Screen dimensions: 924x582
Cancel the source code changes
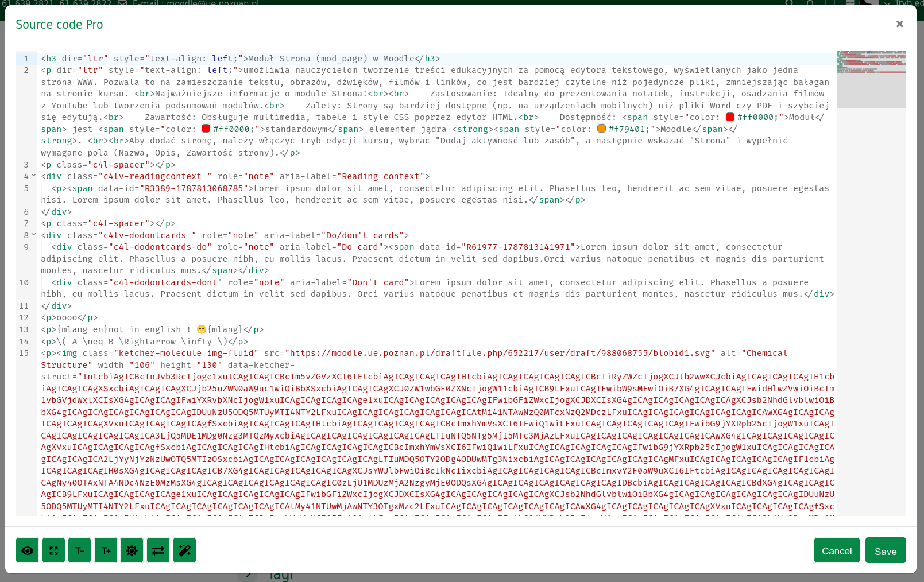point(837,550)
